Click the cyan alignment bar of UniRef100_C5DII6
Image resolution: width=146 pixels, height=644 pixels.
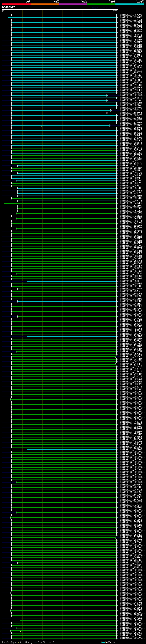pyautogui.click(x=72, y=281)
